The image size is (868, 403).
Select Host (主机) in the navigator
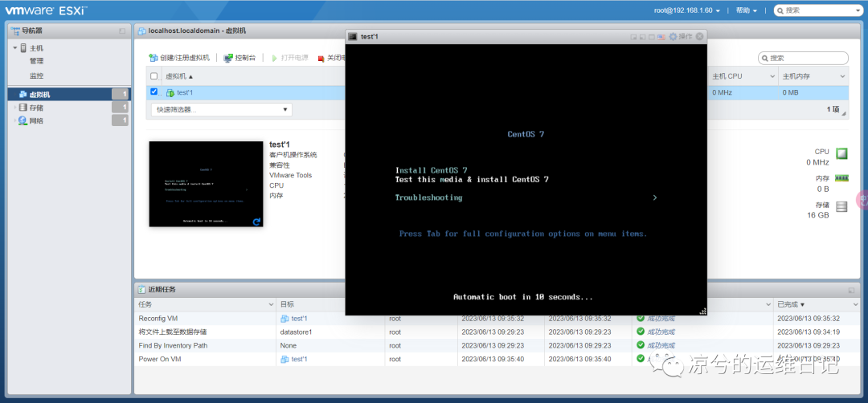[36, 48]
